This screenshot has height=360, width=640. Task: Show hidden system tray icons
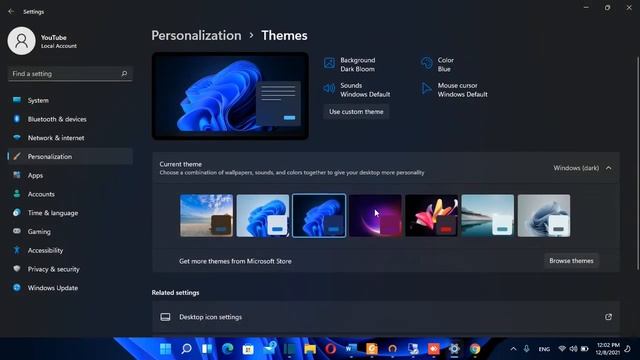click(513, 349)
